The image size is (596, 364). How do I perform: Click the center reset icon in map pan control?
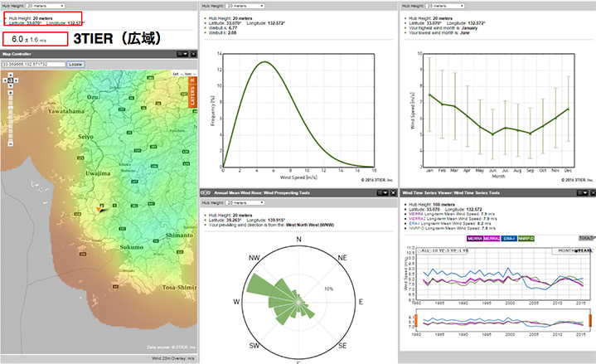(x=11, y=80)
